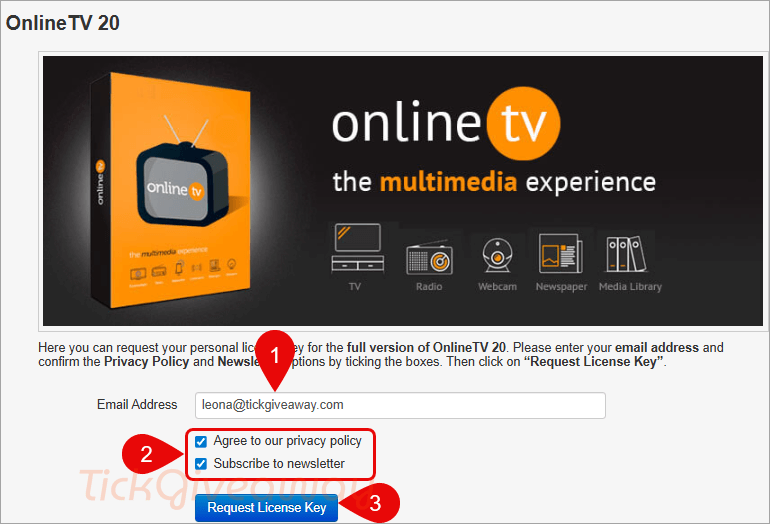Click the OnlineTV product box image
Image resolution: width=770 pixels, height=524 pixels.
point(171,190)
